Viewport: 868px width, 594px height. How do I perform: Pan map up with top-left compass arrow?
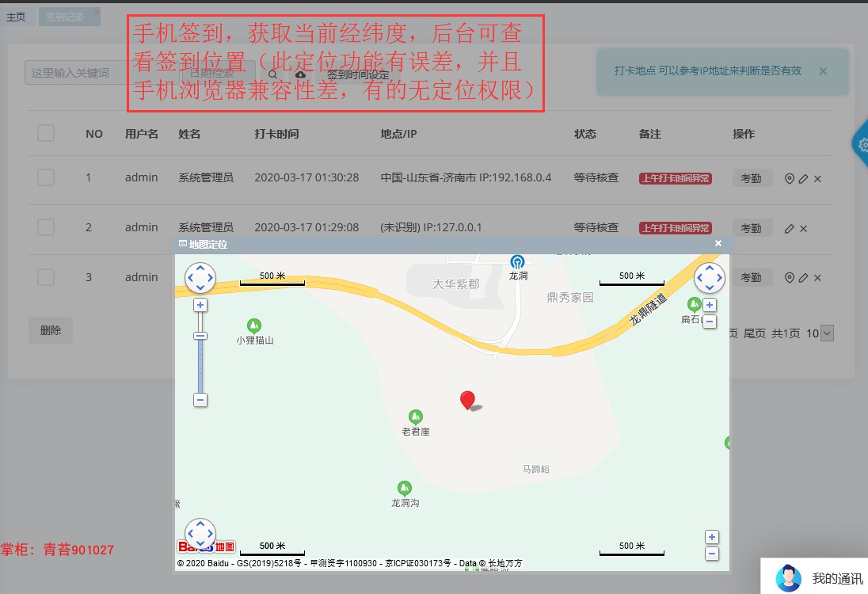click(x=200, y=268)
